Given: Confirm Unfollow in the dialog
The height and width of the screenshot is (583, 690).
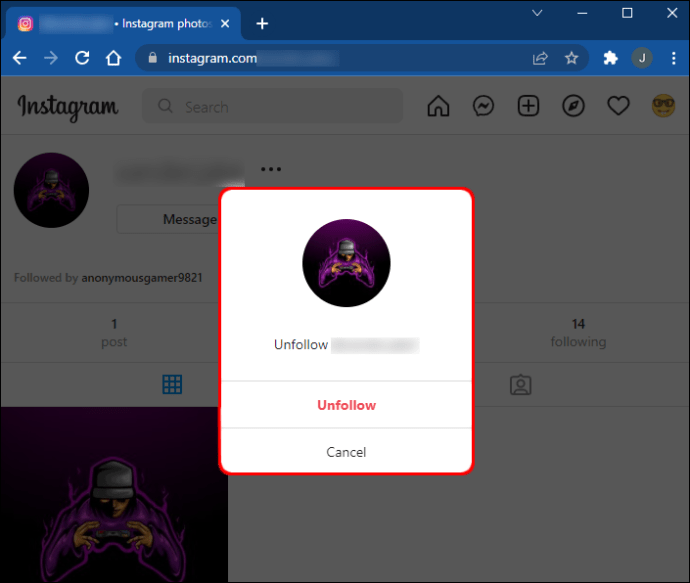Looking at the screenshot, I should click(x=346, y=405).
